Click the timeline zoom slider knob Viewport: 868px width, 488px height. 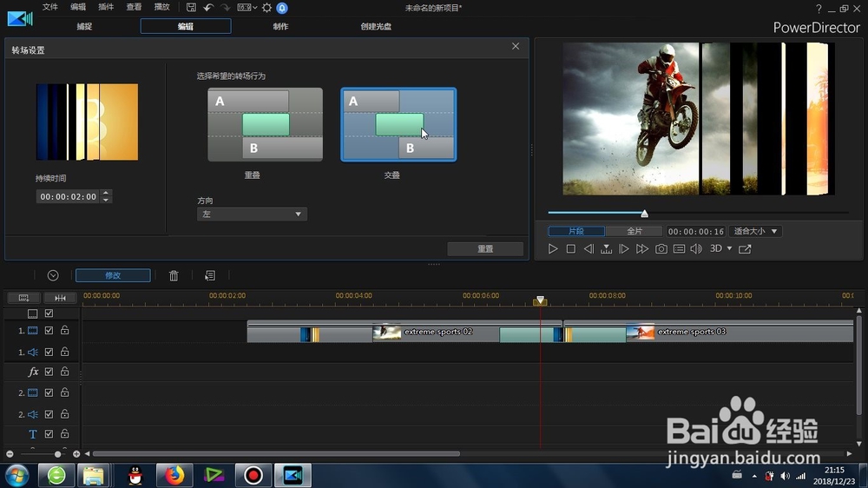tap(57, 454)
